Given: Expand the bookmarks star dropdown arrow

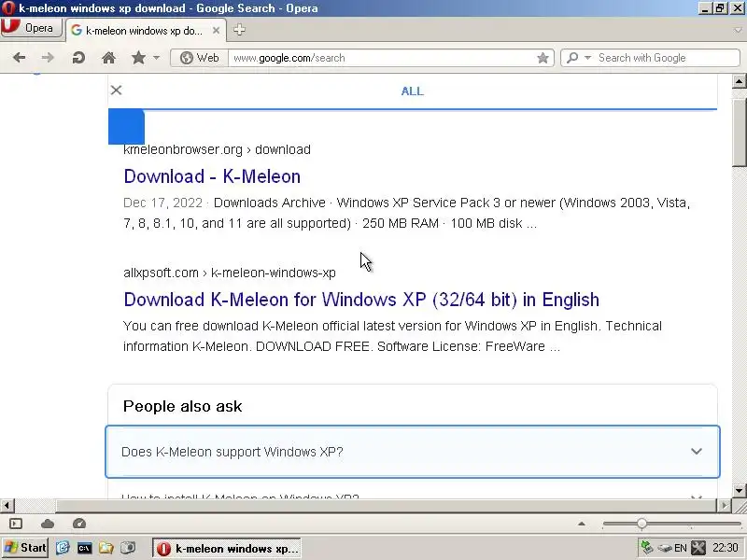Looking at the screenshot, I should (156, 58).
